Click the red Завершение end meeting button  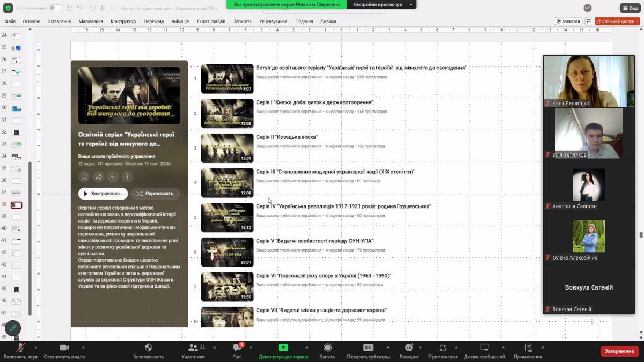pyautogui.click(x=620, y=351)
